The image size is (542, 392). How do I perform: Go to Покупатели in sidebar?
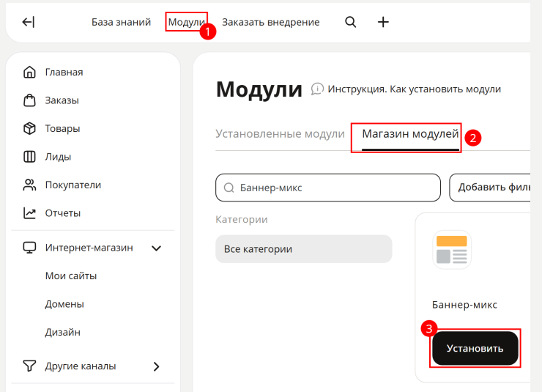[73, 185]
